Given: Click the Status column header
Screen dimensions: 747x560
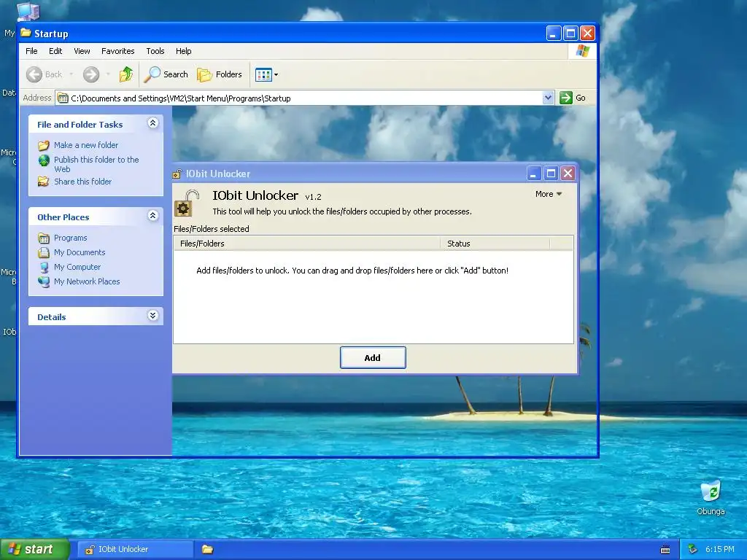Looking at the screenshot, I should (x=495, y=244).
